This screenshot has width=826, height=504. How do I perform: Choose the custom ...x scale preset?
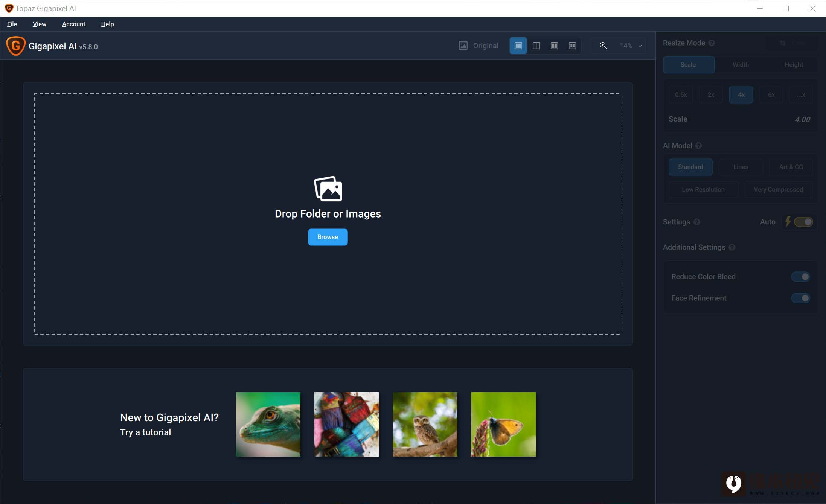(801, 95)
